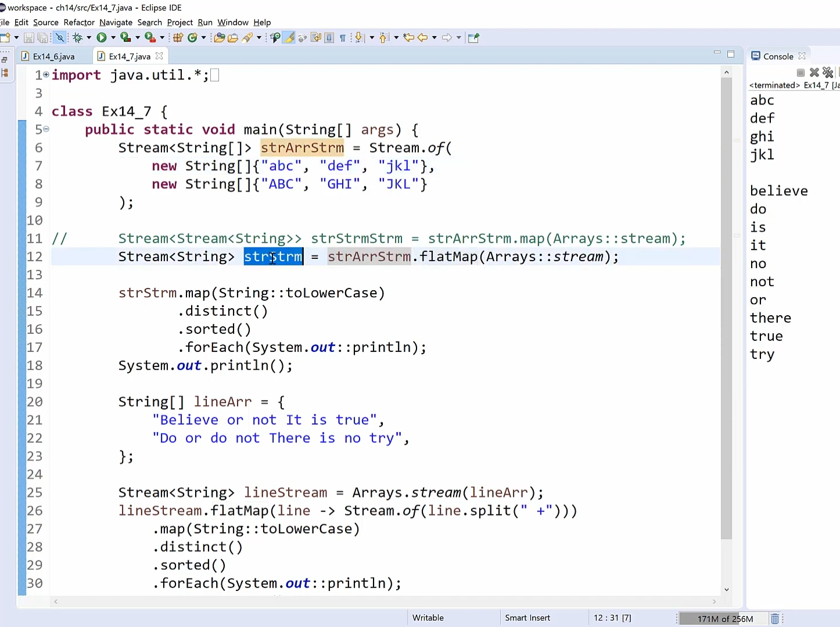840x627 pixels.
Task: Click Remove Launch console X icon
Action: (814, 73)
